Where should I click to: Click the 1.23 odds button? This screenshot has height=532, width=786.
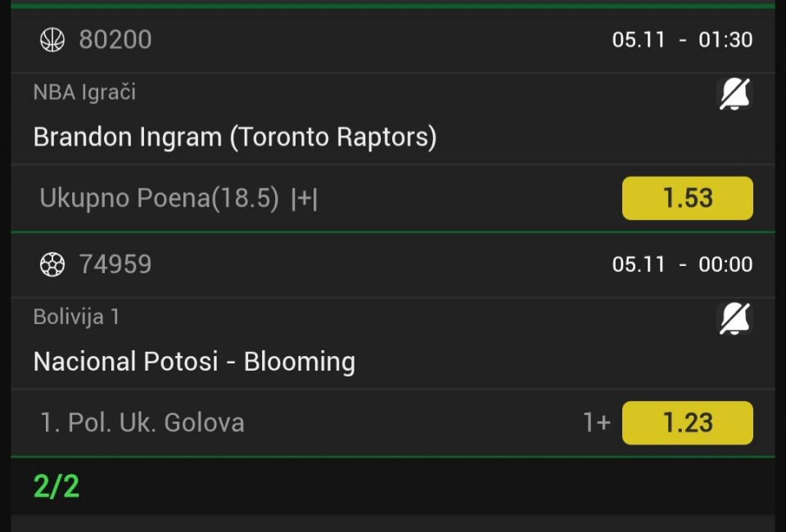click(x=687, y=422)
